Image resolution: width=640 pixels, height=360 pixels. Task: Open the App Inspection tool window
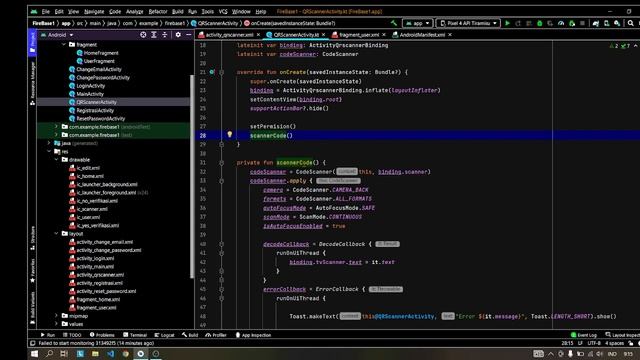click(253, 335)
